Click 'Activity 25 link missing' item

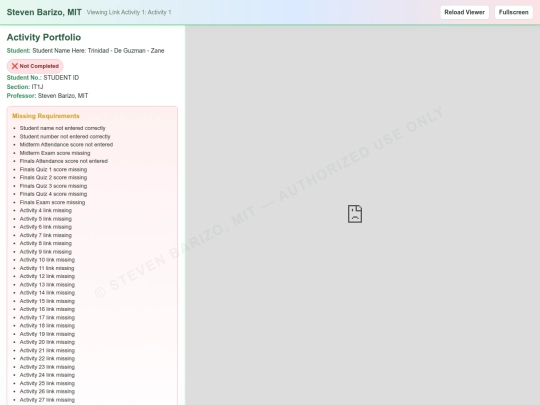[47, 383]
